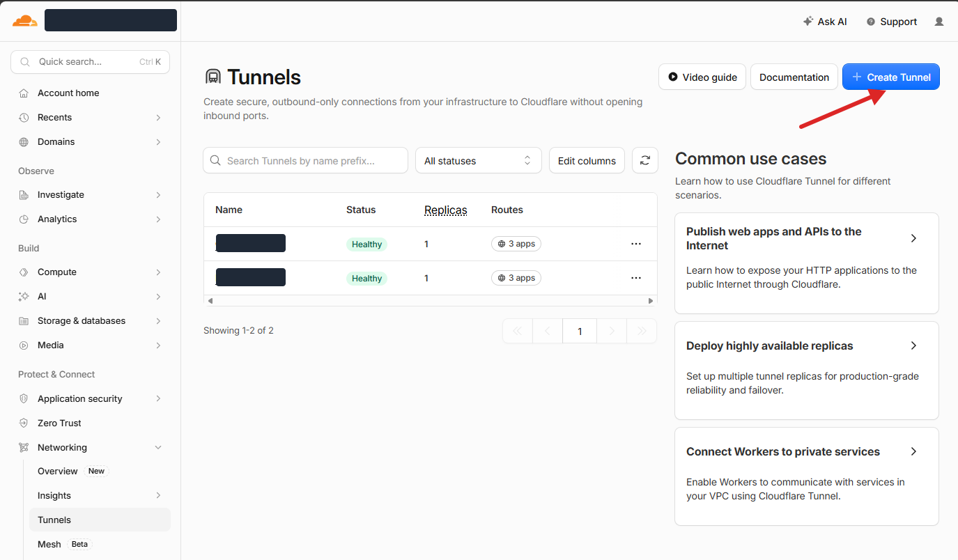Open Publish web apps and APIs card
The width and height of the screenshot is (958, 560).
tap(807, 263)
